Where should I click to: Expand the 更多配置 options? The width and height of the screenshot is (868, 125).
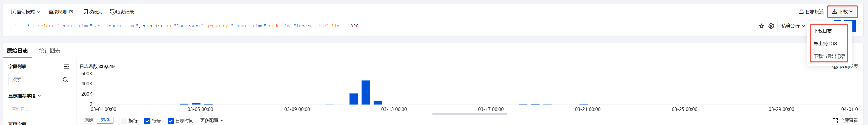[212, 121]
